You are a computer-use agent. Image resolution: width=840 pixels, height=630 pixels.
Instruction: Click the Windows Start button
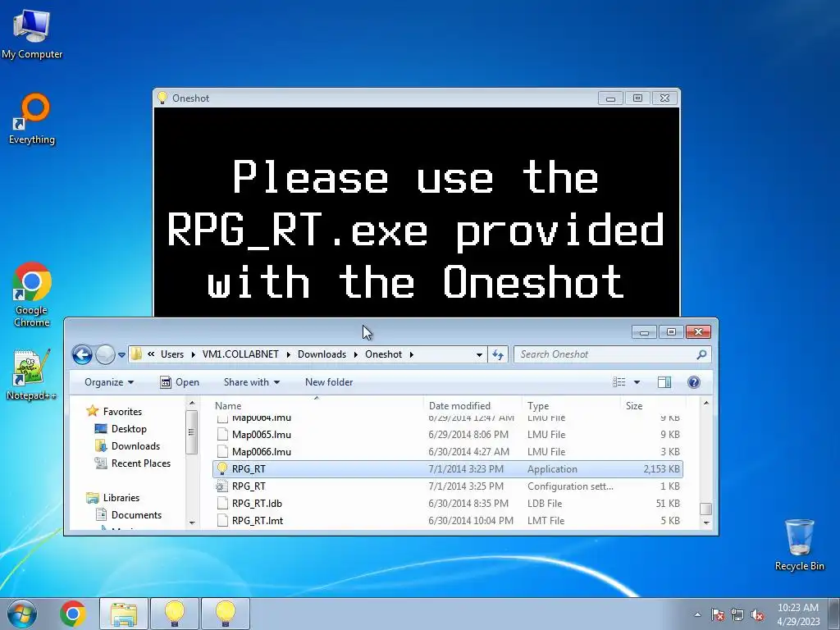22,614
